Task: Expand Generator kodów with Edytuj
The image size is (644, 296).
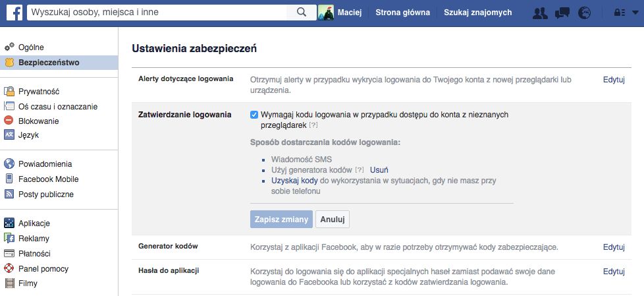Action: (x=613, y=247)
